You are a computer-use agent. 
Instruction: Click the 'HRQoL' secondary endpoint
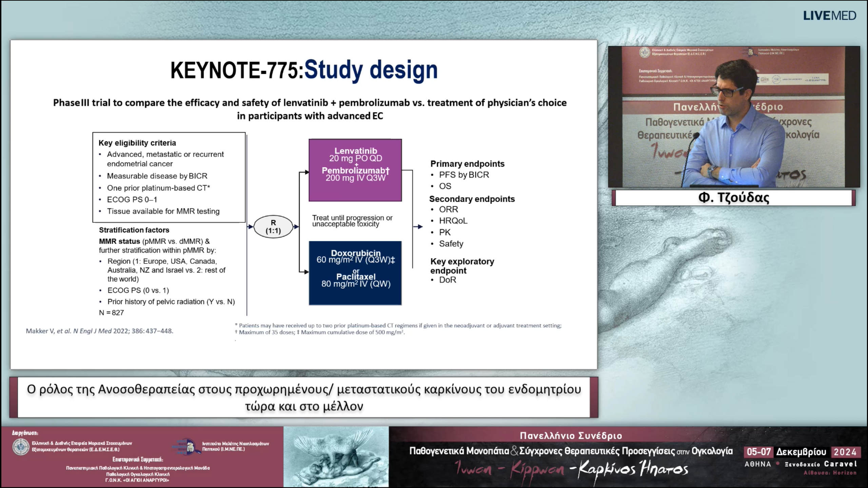453,221
